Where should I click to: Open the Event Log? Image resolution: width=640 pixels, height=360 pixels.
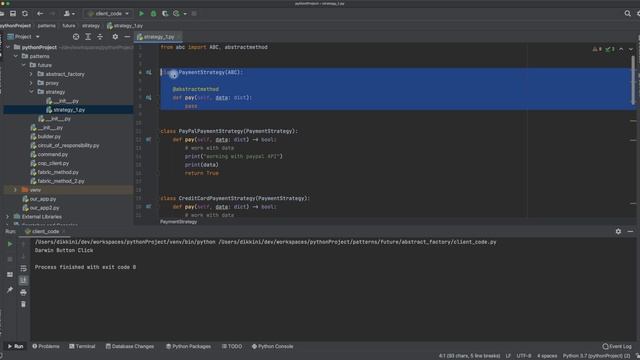pyautogui.click(x=617, y=347)
